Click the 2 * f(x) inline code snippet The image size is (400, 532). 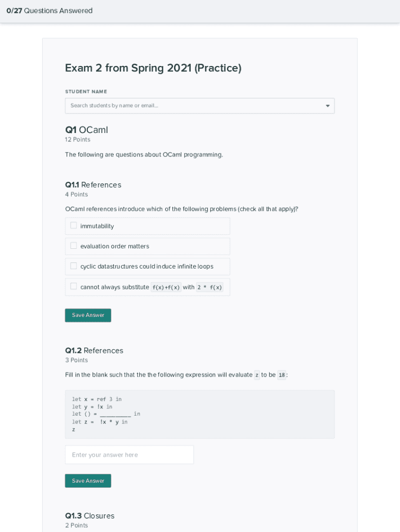209,287
